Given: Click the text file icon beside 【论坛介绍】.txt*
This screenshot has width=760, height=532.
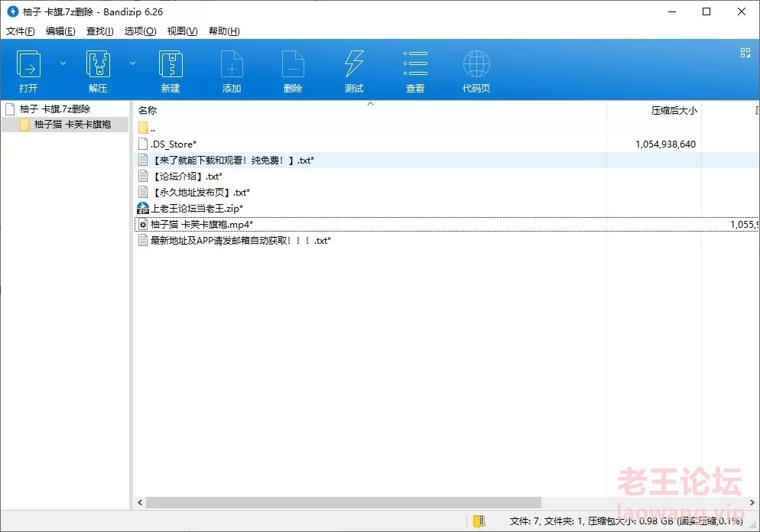Looking at the screenshot, I should pos(143,176).
